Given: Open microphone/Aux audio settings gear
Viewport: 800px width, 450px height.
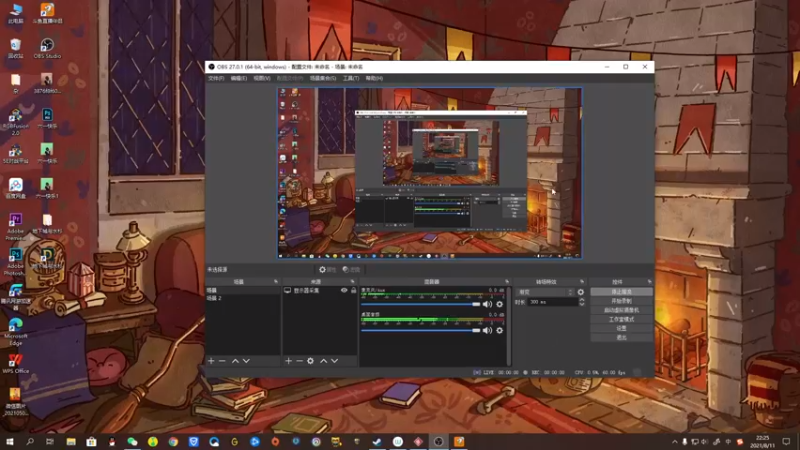Looking at the screenshot, I should pos(499,304).
